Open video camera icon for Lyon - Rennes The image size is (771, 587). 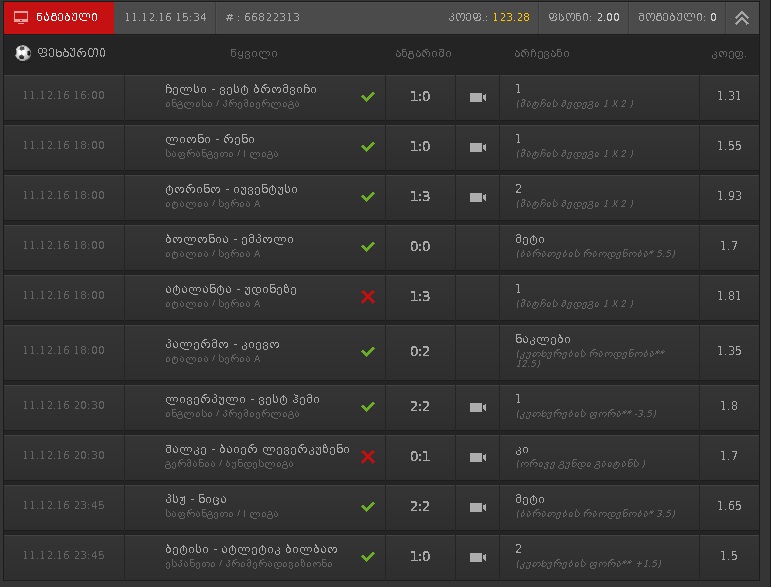point(477,147)
